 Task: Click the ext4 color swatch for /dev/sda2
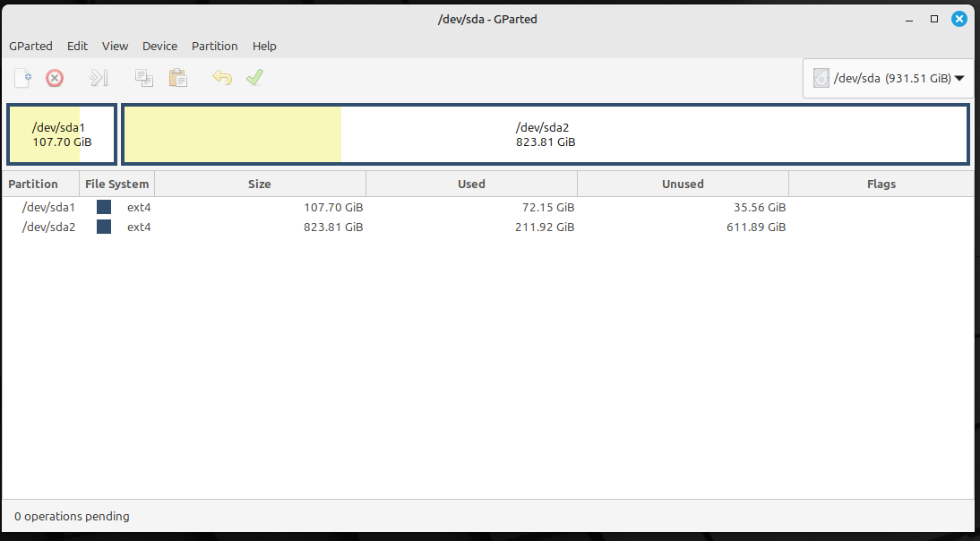tap(104, 227)
